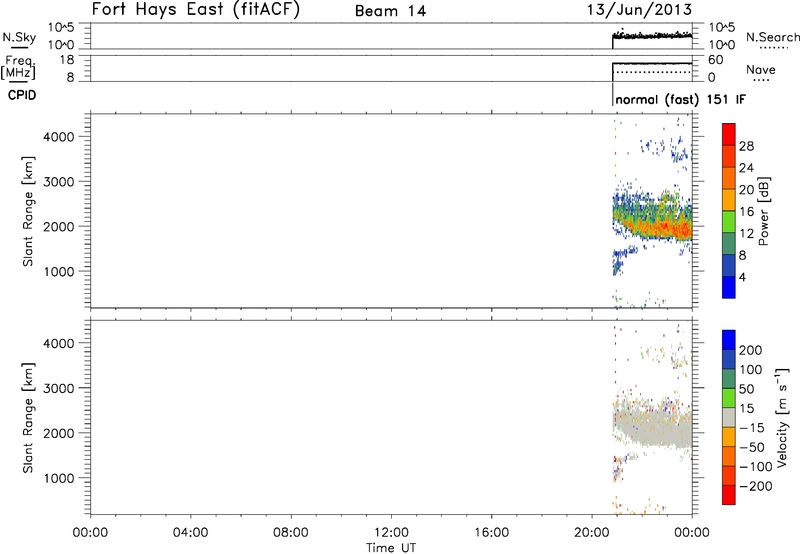Click the 'Beam 14' label
This screenshot has width=800, height=554.
pos(390,11)
